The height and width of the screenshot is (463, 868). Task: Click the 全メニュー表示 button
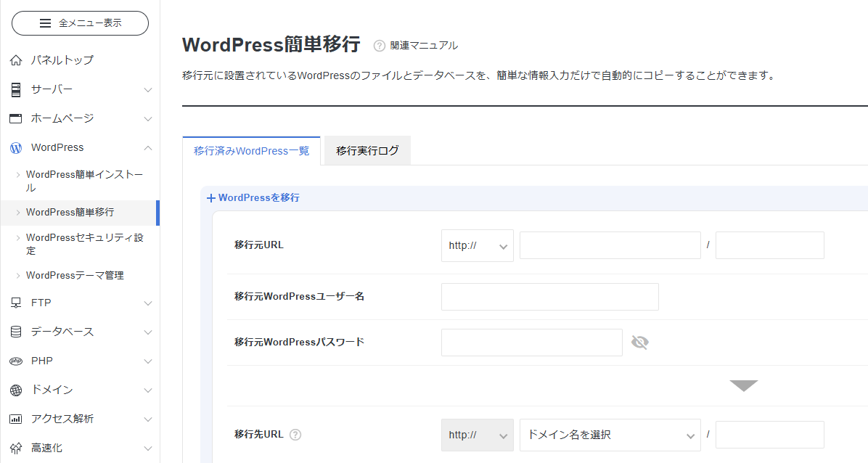click(x=81, y=23)
